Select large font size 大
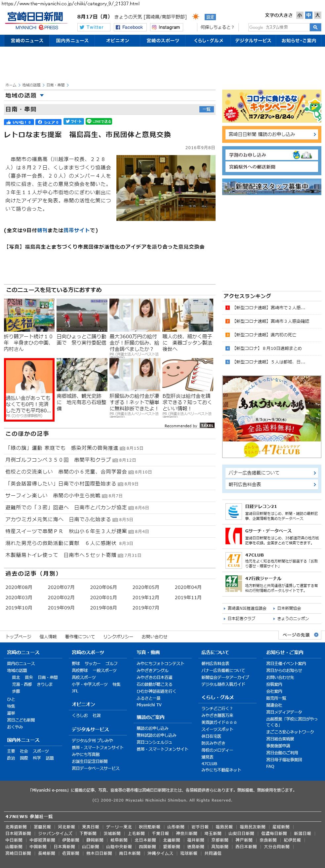This screenshot has width=325, height=868. [317, 15]
